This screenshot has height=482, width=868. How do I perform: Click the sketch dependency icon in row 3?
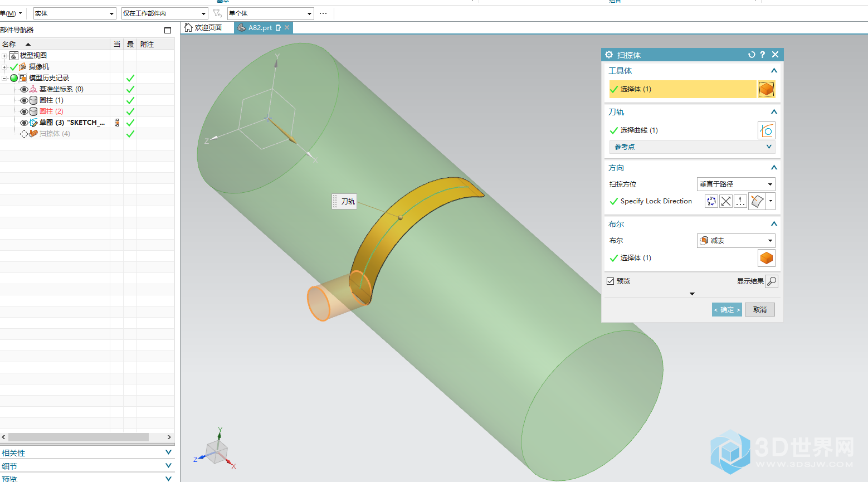pyautogui.click(x=116, y=123)
